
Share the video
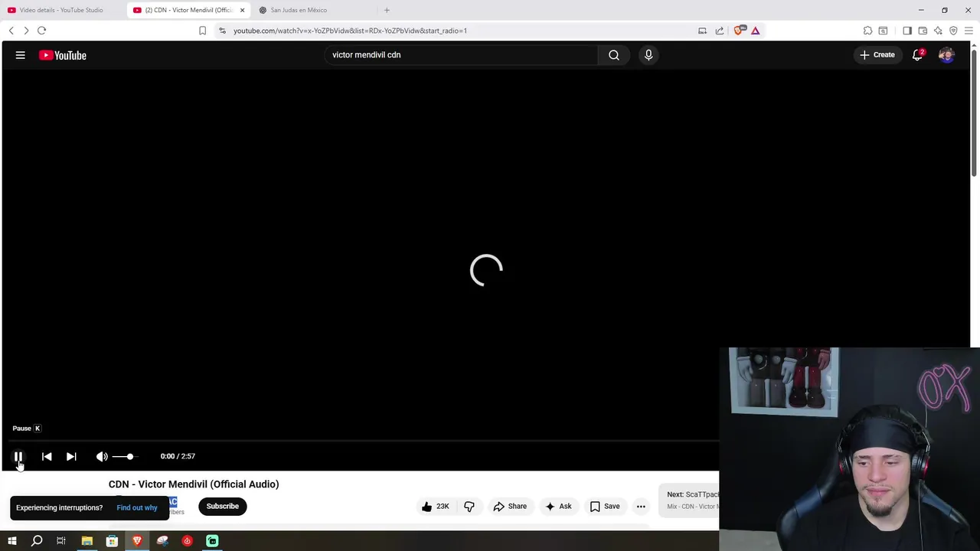coord(510,506)
